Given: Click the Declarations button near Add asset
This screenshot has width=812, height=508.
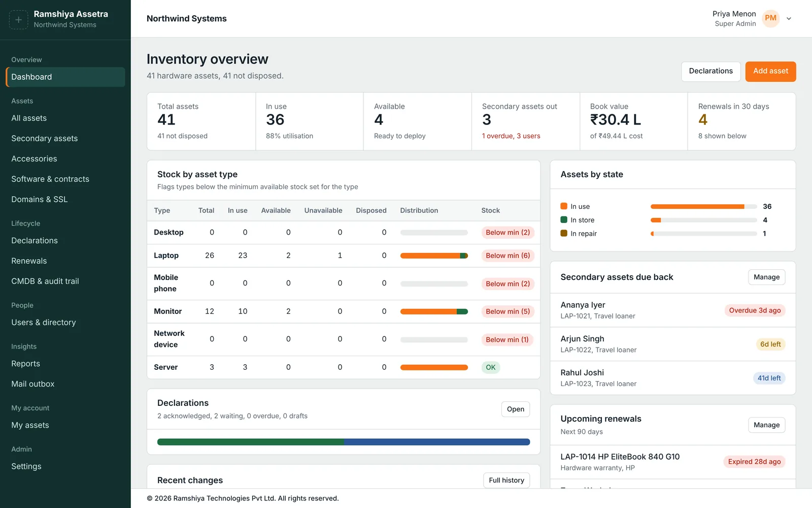Looking at the screenshot, I should [710, 71].
